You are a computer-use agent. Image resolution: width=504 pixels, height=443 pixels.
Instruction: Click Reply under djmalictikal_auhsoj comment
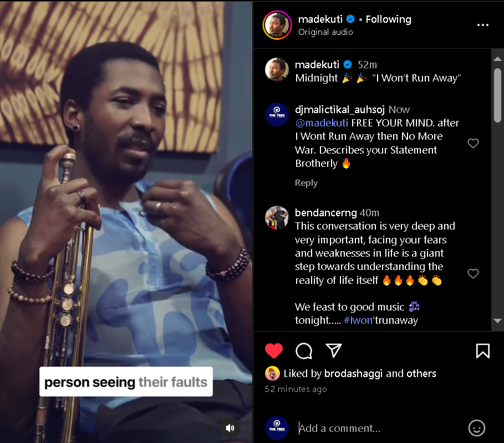(x=306, y=183)
